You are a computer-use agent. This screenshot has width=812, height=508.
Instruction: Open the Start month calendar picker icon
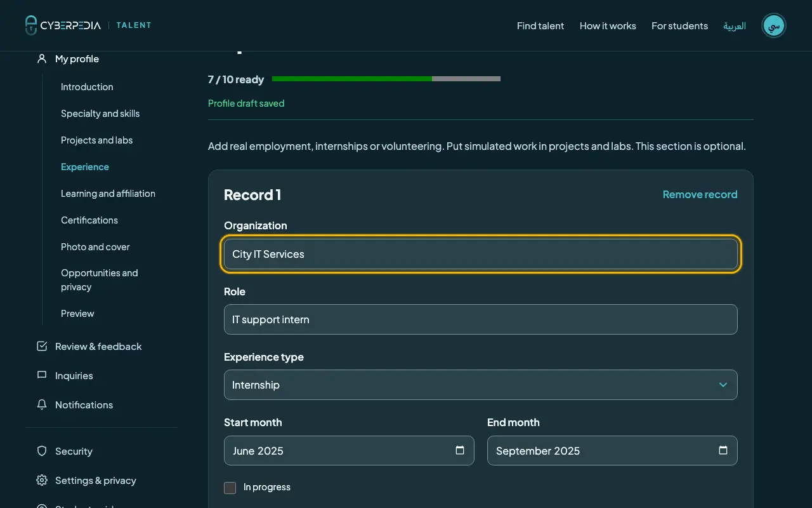(x=460, y=450)
